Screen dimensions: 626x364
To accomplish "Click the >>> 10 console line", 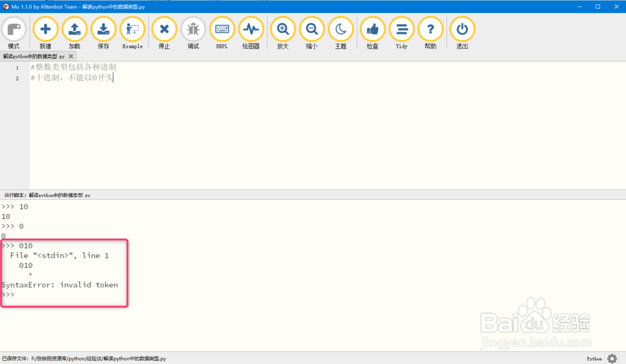I will point(15,206).
